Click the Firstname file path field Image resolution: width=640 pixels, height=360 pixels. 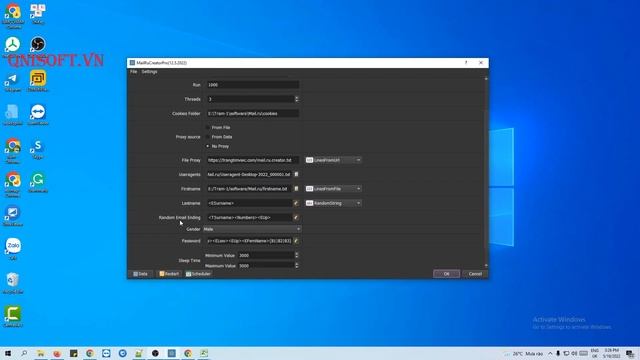coord(249,189)
